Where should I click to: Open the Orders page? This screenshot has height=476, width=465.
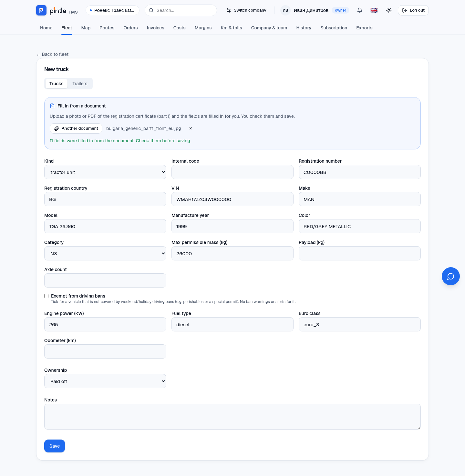coord(130,28)
